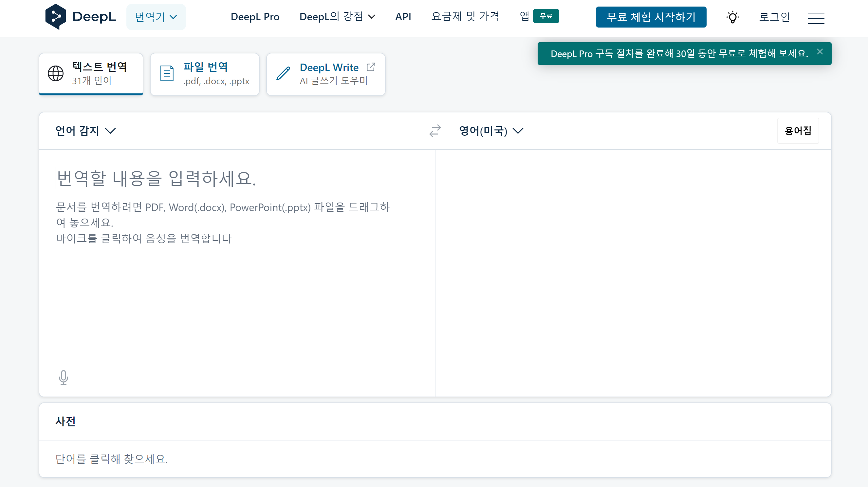Select the 텍스트 번역 tab
This screenshot has height=487, width=868.
[91, 74]
